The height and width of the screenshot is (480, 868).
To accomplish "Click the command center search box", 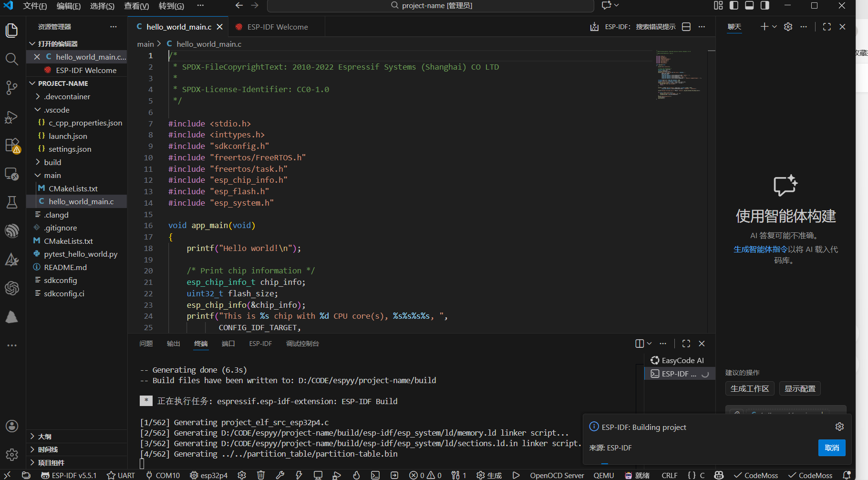I will tap(431, 6).
